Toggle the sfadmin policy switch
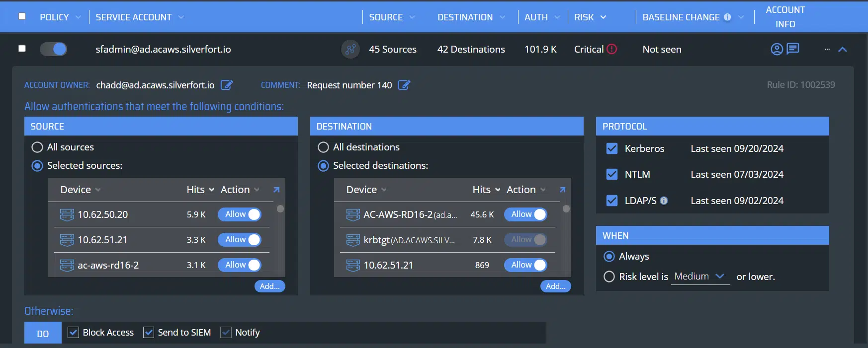The image size is (868, 348). pos(54,49)
